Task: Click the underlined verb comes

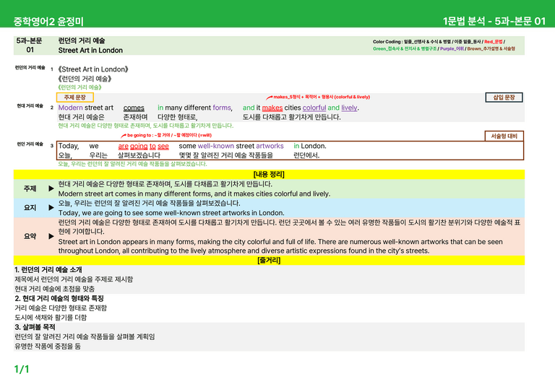Action: (134, 108)
